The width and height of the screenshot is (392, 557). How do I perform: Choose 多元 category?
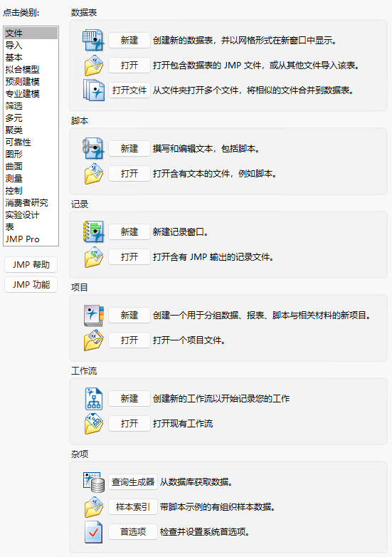pos(31,118)
